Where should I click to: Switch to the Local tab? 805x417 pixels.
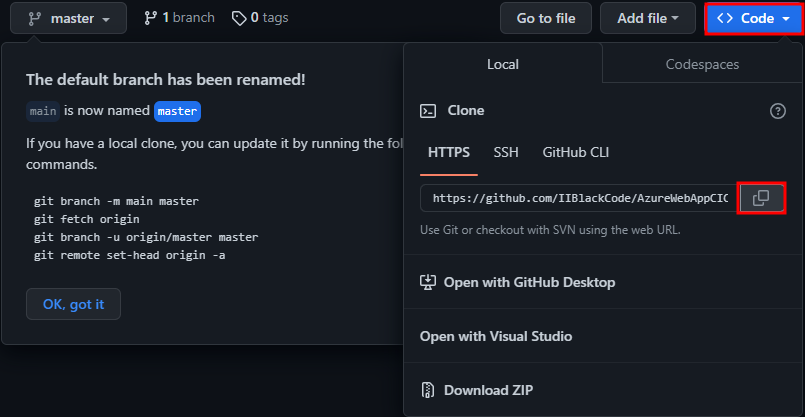(503, 64)
